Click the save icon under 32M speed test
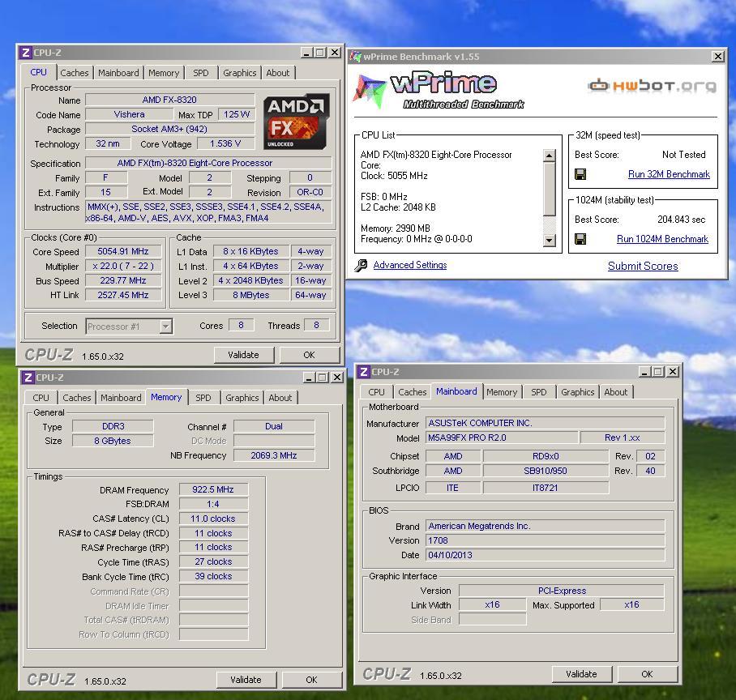Screen dimensions: 736x700 pos(580,174)
